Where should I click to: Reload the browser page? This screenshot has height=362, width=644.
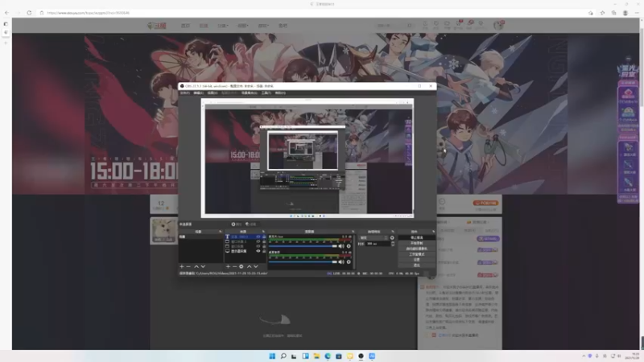point(29,13)
